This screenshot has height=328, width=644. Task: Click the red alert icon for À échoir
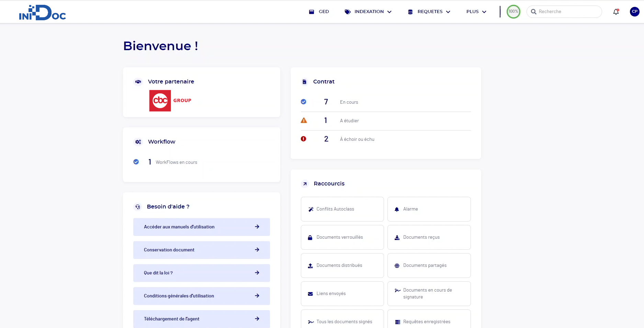click(304, 139)
